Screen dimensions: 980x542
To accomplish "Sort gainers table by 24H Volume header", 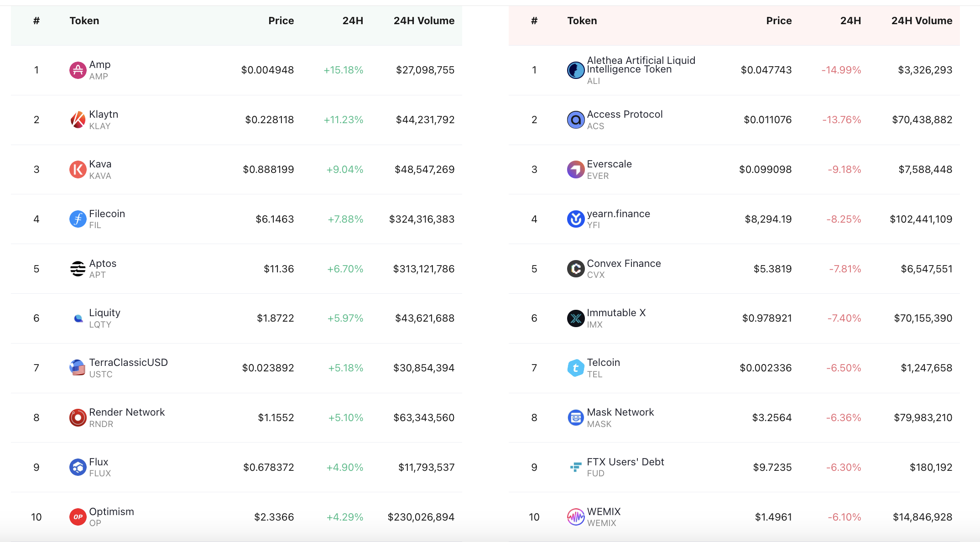I will [424, 21].
